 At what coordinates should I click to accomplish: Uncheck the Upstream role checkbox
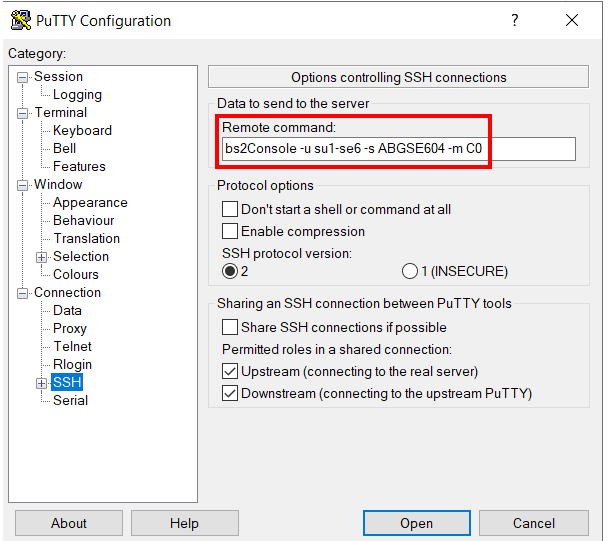[x=230, y=372]
